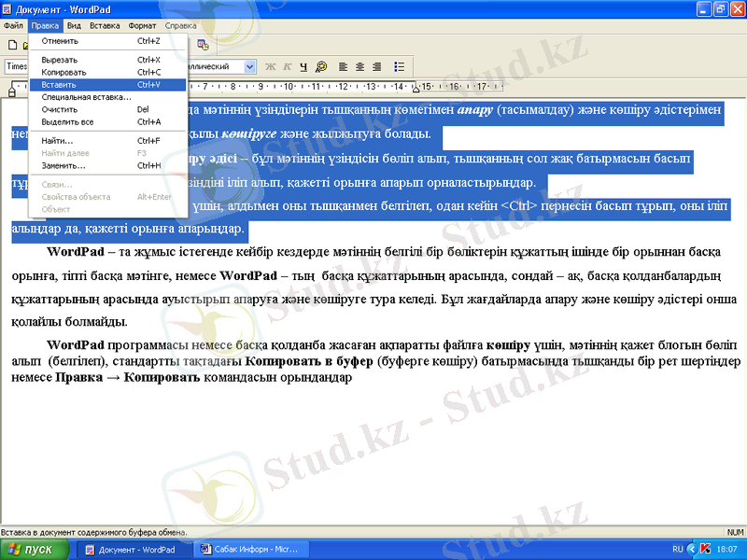This screenshot has width=747, height=560.
Task: Toggle underline formatting (Ч button)
Action: coord(303,66)
